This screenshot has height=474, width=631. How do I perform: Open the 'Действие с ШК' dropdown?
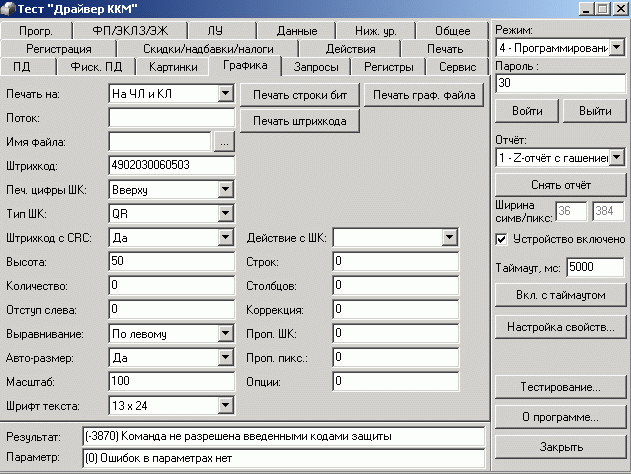(x=449, y=237)
